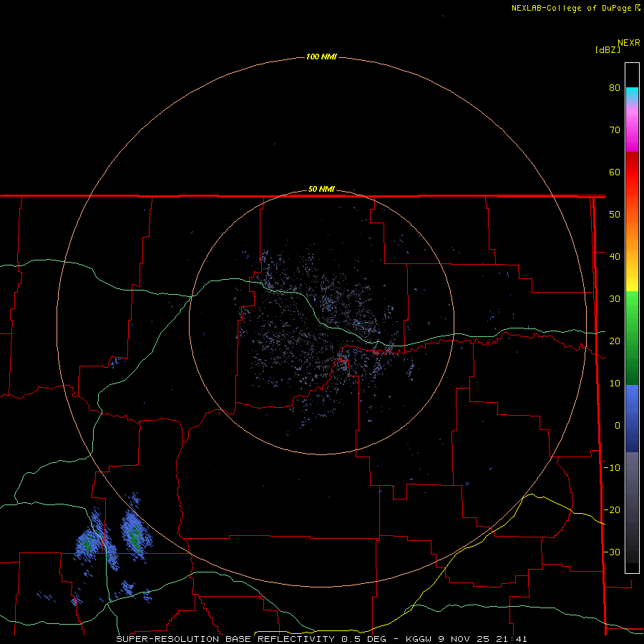Viewport: 644px width, 644px height.
Task: Click the 0 value on the dBZ scale
Action: pos(618,426)
